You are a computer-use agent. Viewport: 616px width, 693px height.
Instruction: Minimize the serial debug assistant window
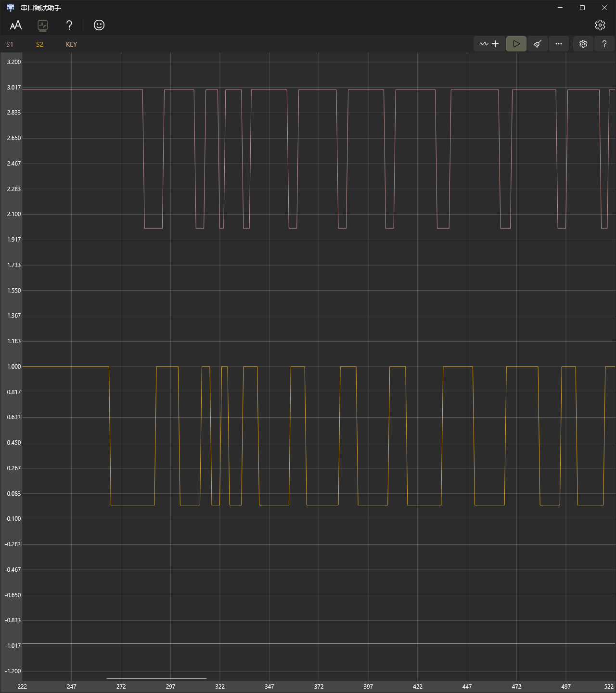tap(560, 8)
